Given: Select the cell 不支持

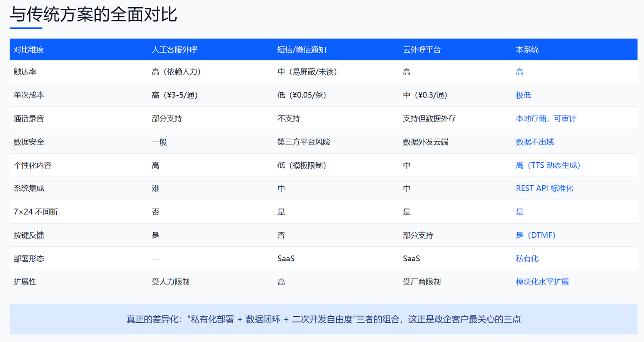Looking at the screenshot, I should point(289,118).
